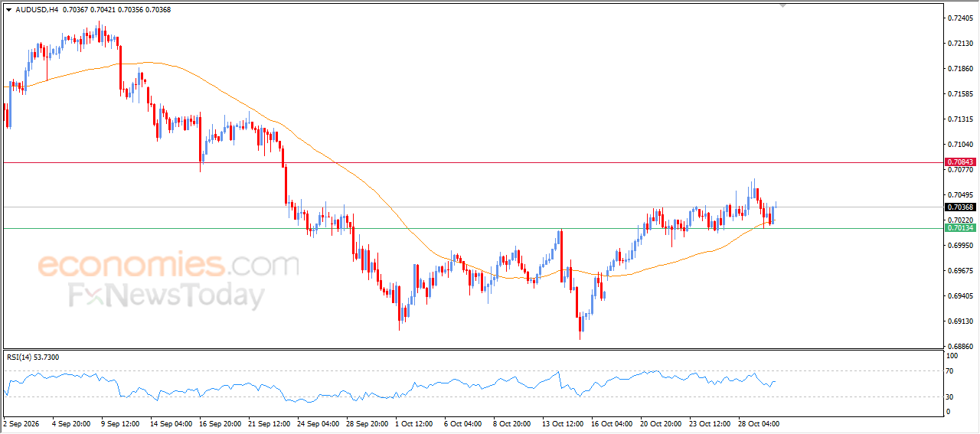This screenshot has height=434, width=980.
Task: Click the RSI(14) 53.7300 indicator label
Action: coord(33,357)
